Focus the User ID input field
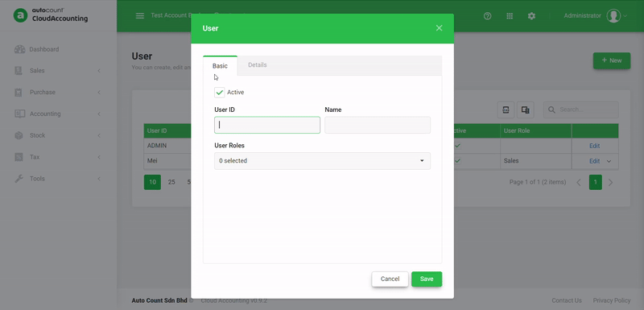This screenshot has height=310, width=644. [x=267, y=125]
